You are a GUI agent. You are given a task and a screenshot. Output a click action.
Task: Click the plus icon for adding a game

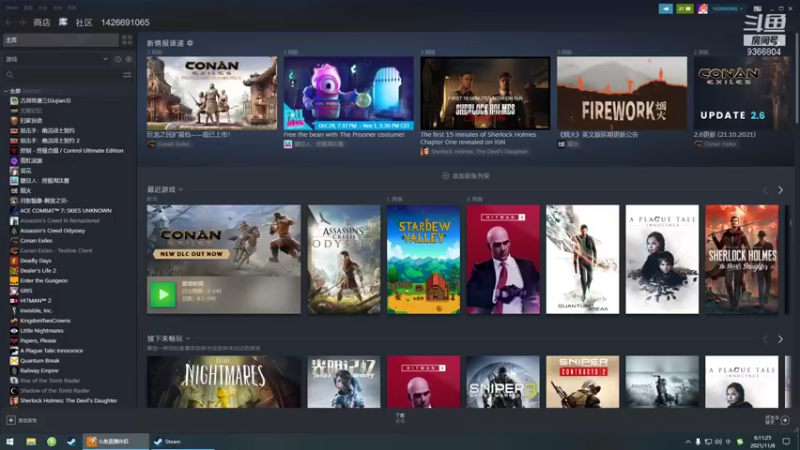click(x=11, y=420)
